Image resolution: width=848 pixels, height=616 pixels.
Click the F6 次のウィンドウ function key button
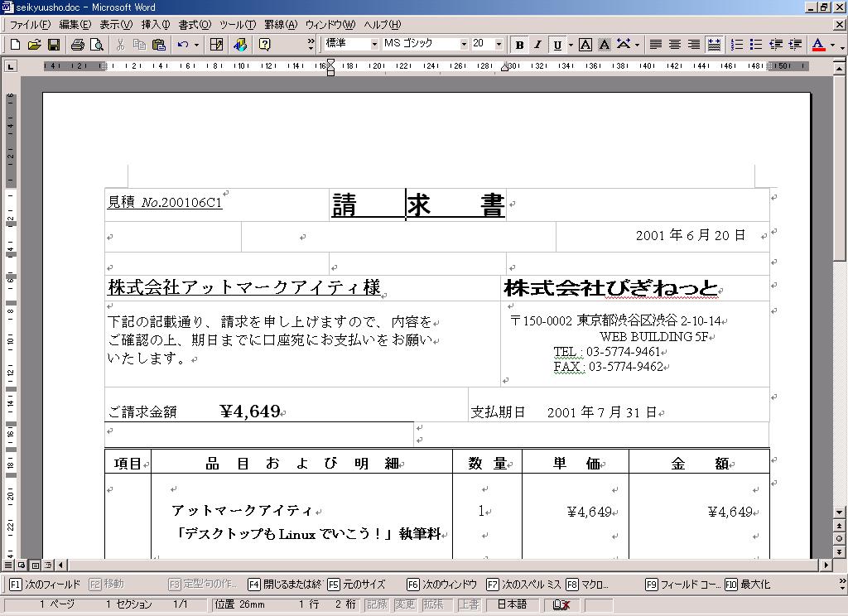pos(442,584)
